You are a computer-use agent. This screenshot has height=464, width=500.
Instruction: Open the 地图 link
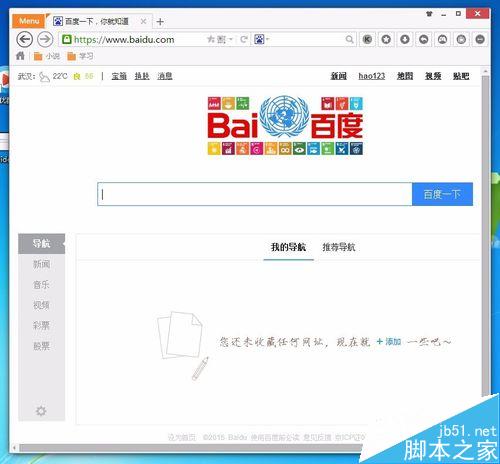tap(405, 76)
